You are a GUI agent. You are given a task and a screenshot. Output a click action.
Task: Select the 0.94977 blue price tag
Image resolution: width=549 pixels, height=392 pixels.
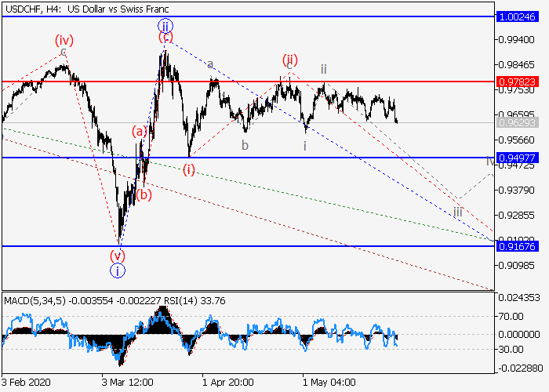tap(518, 158)
